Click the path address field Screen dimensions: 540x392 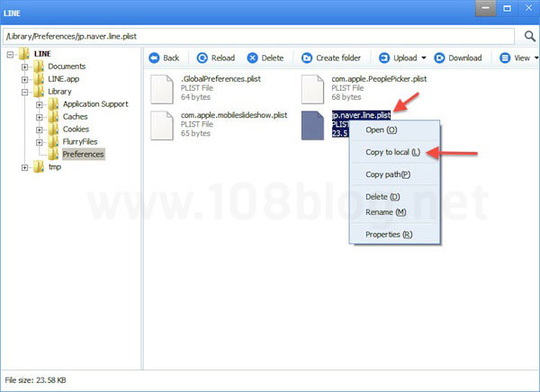259,36
